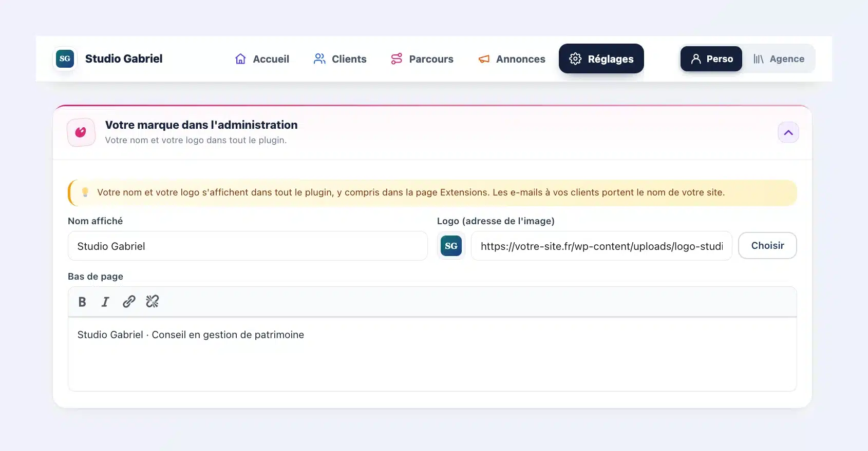Remove link with the unlink icon

tap(153, 302)
